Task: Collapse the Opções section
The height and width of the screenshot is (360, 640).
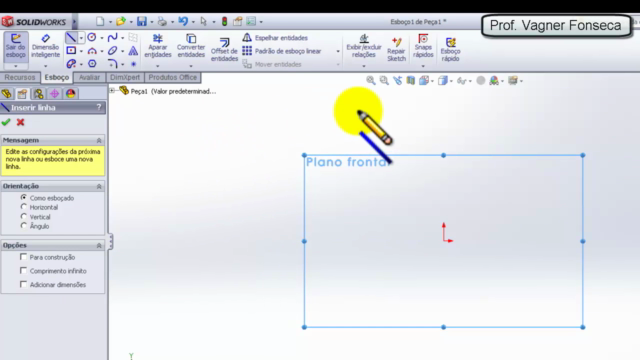Action: click(x=99, y=245)
